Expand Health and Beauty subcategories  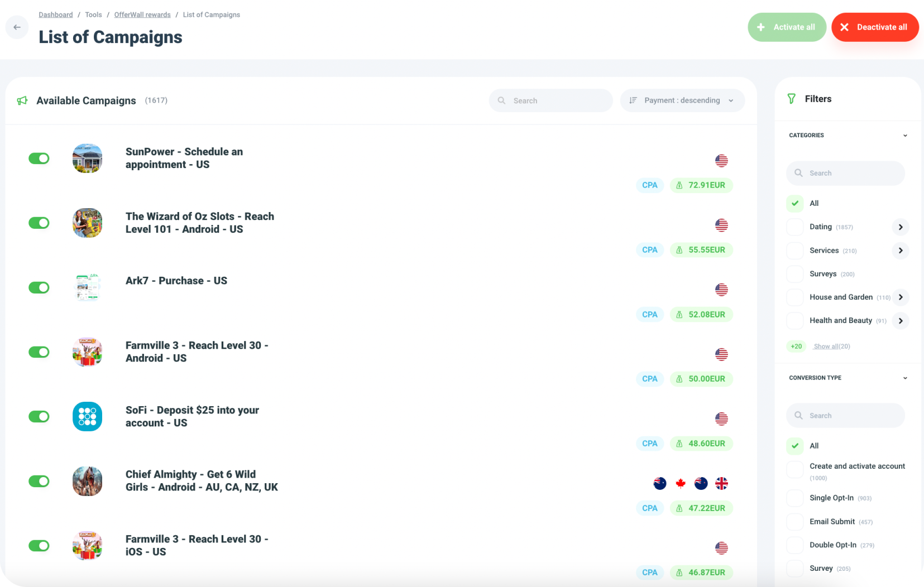click(x=901, y=321)
